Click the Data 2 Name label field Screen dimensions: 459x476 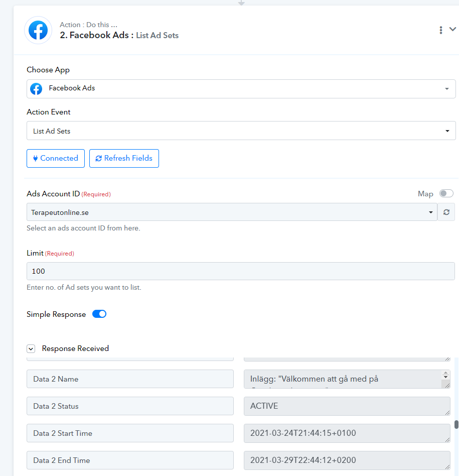[x=130, y=379]
